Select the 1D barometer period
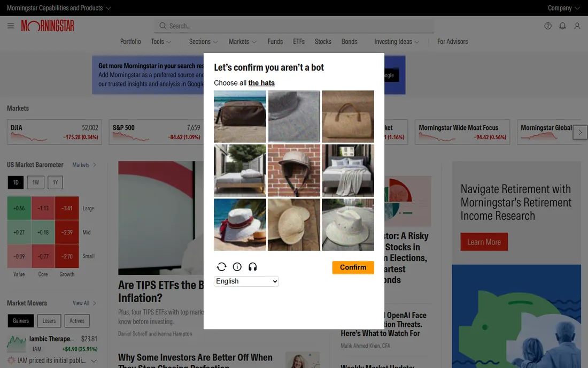The width and height of the screenshot is (588, 368). (16, 183)
